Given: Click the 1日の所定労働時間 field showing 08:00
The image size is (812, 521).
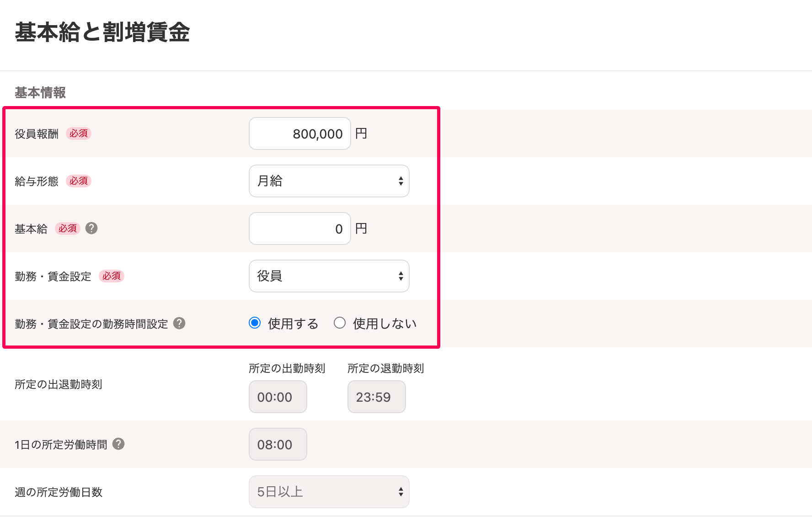Looking at the screenshot, I should pyautogui.click(x=278, y=444).
